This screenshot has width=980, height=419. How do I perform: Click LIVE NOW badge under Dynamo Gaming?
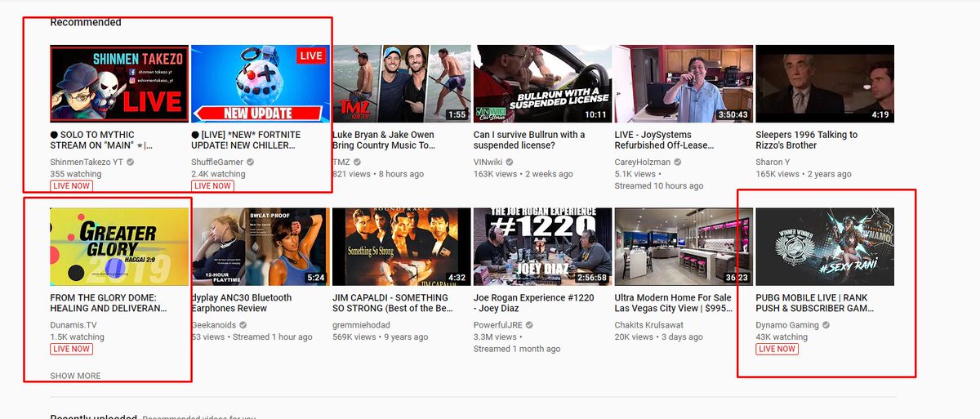coord(777,349)
